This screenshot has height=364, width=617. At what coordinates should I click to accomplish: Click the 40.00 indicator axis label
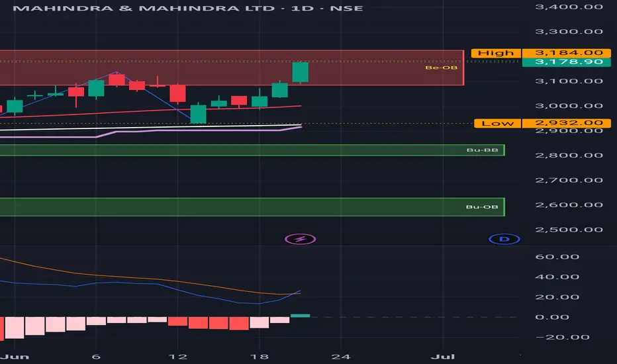tap(557, 277)
